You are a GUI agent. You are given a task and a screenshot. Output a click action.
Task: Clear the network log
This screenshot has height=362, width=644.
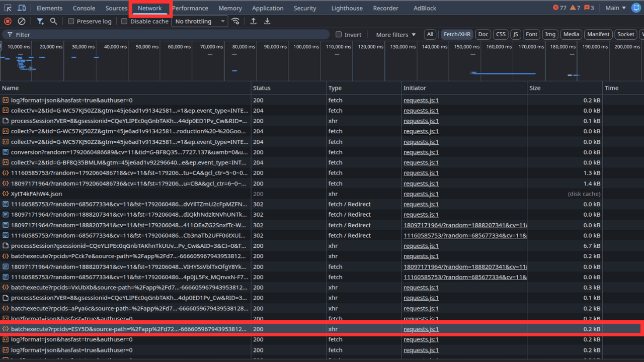click(22, 21)
